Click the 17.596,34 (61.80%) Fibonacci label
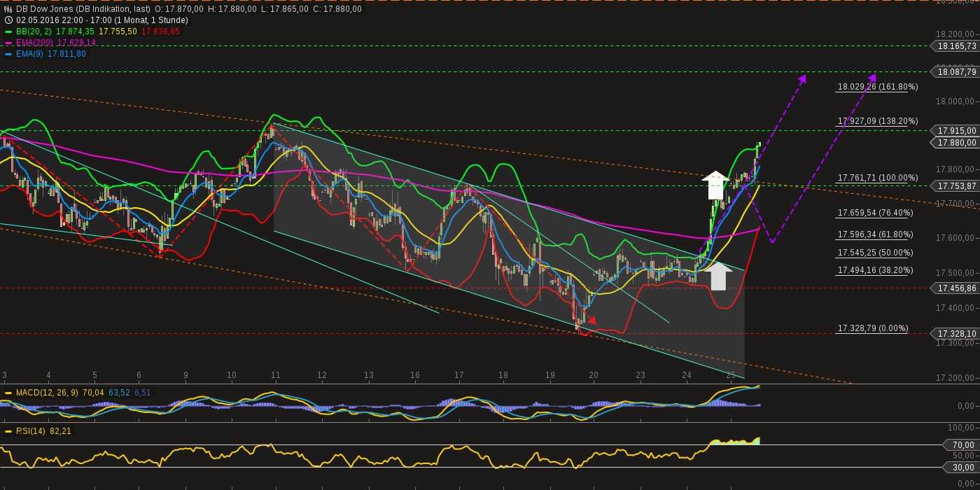This screenshot has width=980, height=490. [876, 234]
